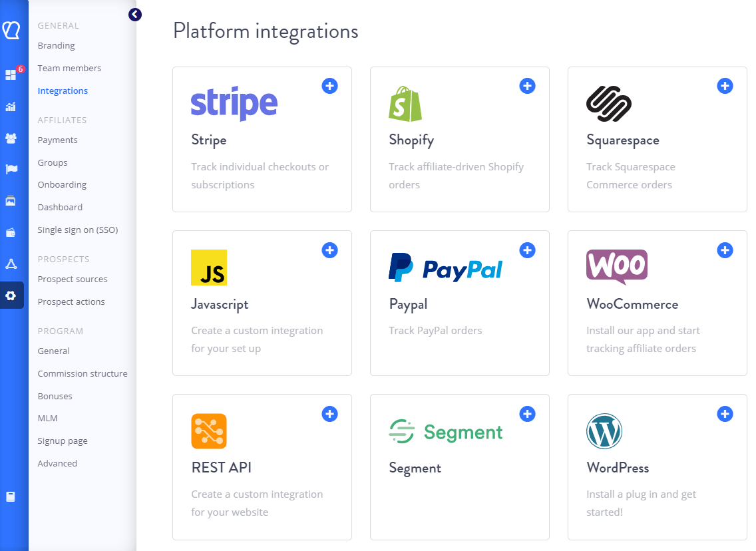Click the 'Platform integrations' heading
Screen dimensions: 756x551
click(x=266, y=32)
